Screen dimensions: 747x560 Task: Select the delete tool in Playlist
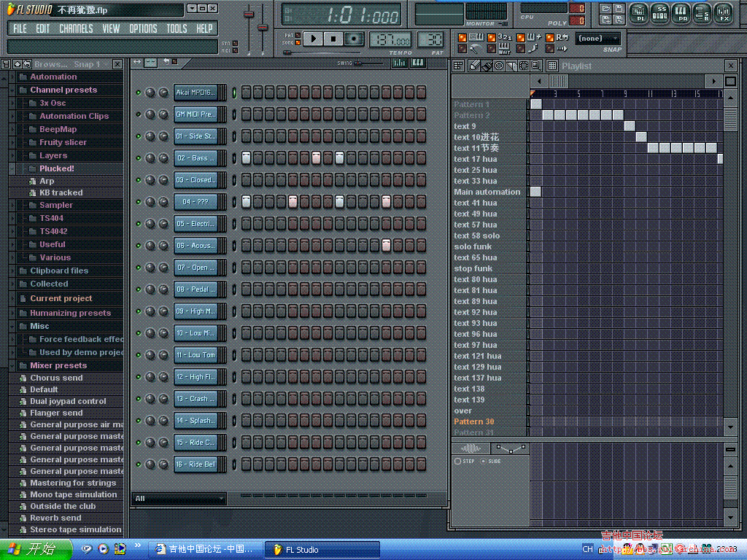(x=499, y=66)
